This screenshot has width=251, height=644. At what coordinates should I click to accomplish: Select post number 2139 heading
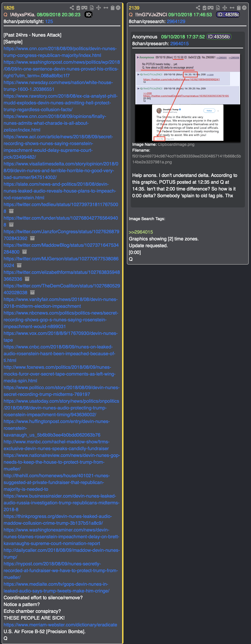tap(134, 8)
